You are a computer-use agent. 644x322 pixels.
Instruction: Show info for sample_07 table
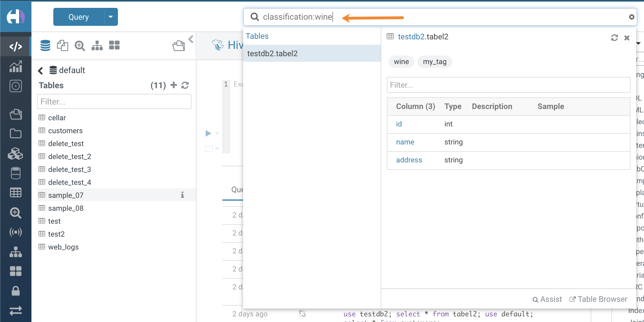(x=182, y=195)
